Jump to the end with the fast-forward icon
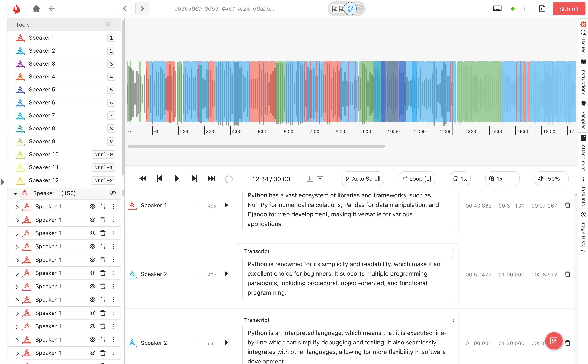The height and width of the screenshot is (364, 588). pyautogui.click(x=211, y=179)
